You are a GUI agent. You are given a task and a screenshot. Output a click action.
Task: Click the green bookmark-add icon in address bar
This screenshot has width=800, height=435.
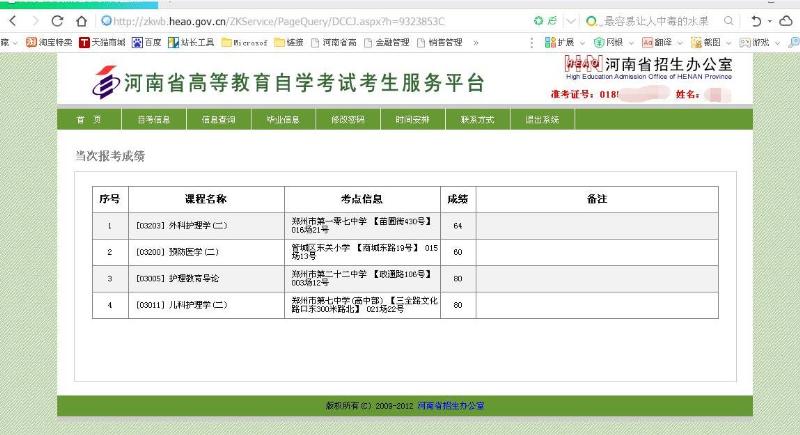coord(538,21)
